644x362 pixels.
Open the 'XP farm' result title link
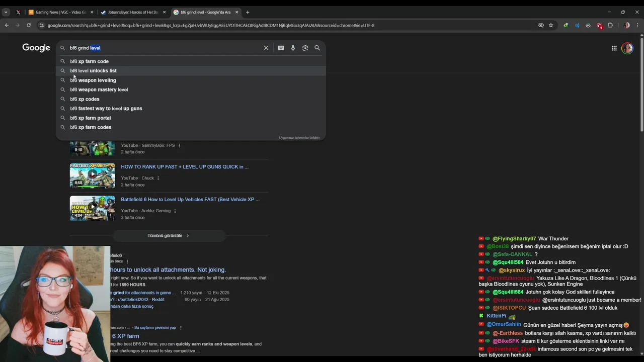(125, 336)
